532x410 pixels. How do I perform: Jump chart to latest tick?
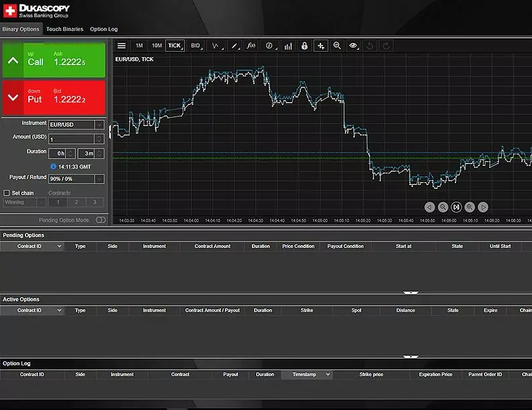click(456, 207)
